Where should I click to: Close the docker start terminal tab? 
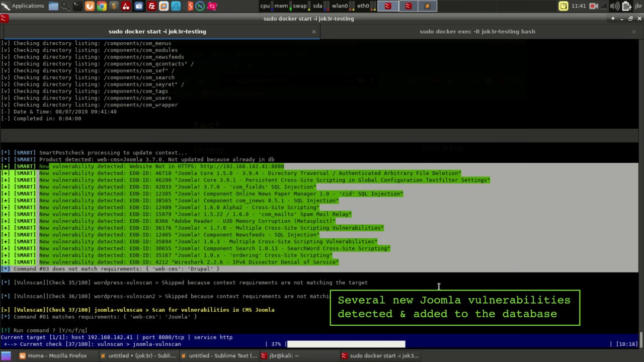[x=314, y=32]
